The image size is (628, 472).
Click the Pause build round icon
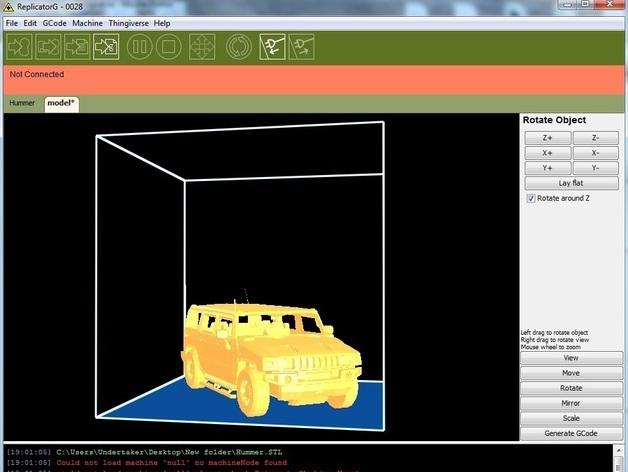(139, 47)
